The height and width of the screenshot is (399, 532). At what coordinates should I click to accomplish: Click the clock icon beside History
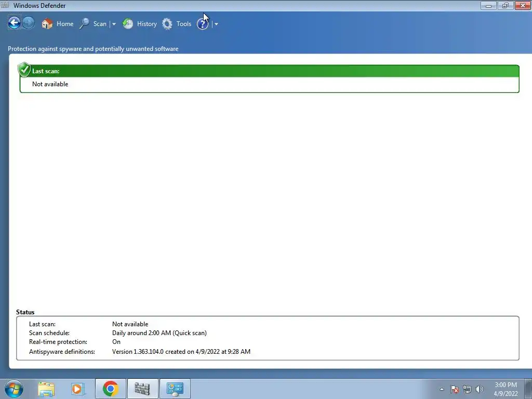point(128,24)
